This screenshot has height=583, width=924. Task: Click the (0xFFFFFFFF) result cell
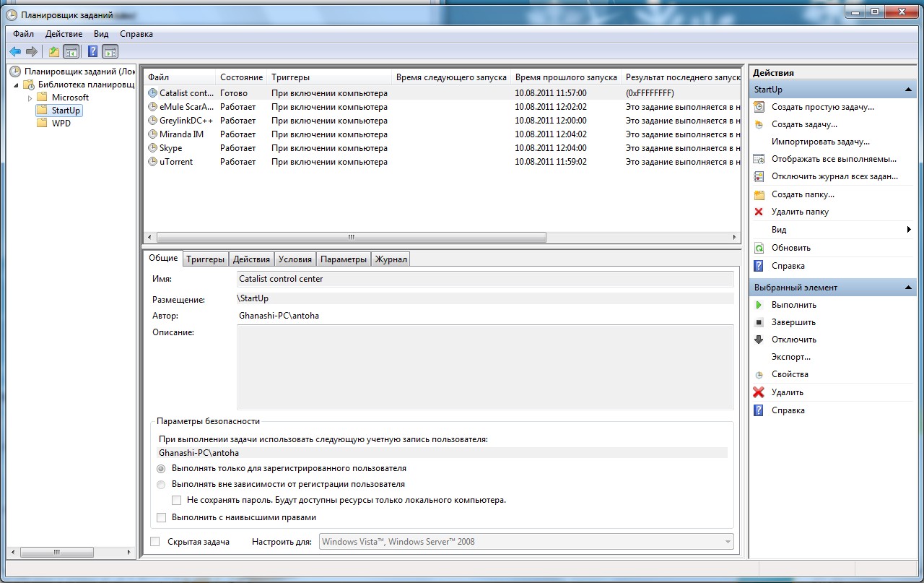point(650,93)
